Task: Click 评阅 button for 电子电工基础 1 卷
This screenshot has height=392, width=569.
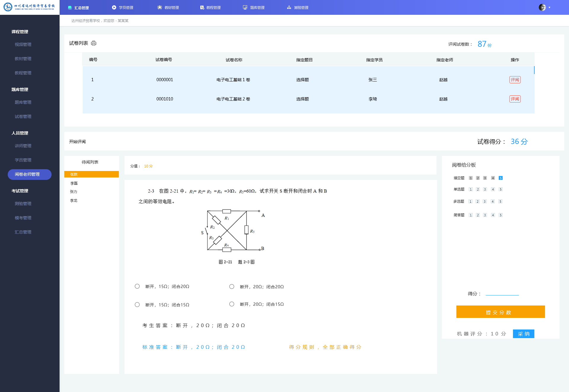Action: [x=515, y=80]
